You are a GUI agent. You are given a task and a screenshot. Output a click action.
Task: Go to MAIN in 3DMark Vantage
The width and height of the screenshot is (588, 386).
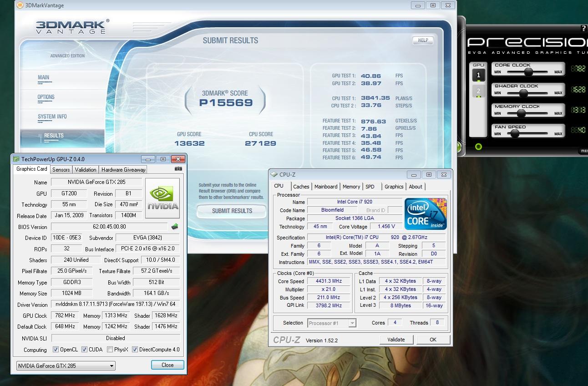[43, 77]
